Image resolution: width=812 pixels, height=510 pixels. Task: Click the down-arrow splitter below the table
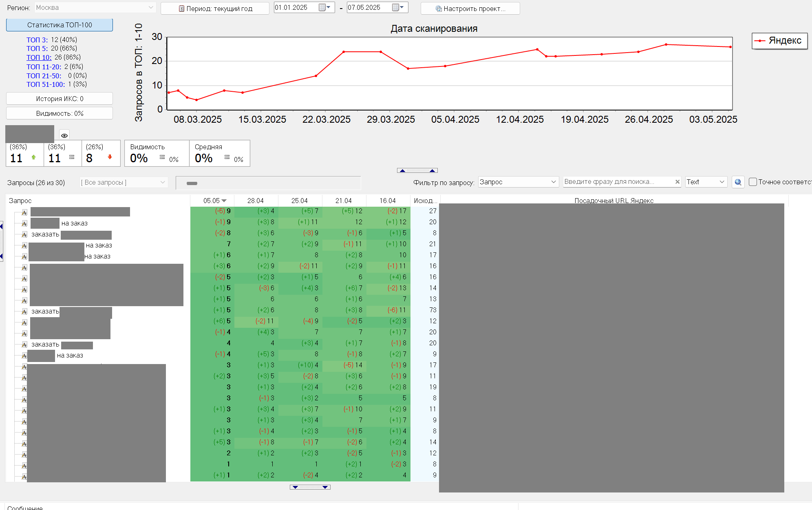click(310, 487)
